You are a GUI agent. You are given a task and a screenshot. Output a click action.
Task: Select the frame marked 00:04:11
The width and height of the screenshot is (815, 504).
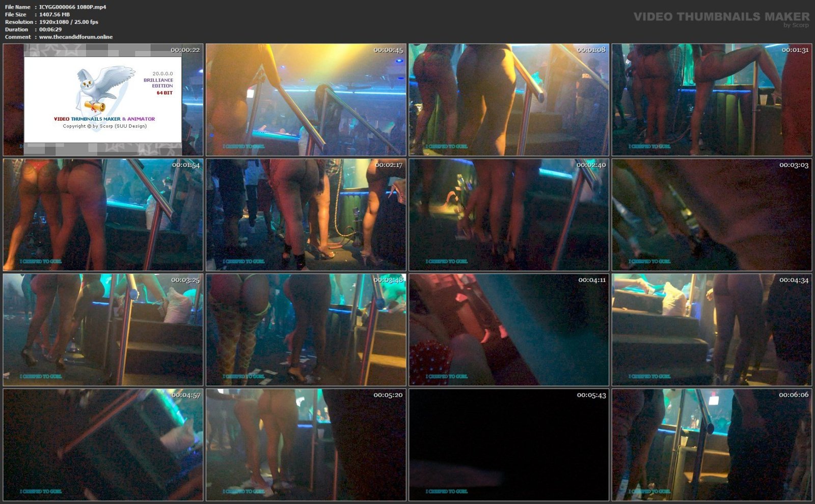click(508, 330)
